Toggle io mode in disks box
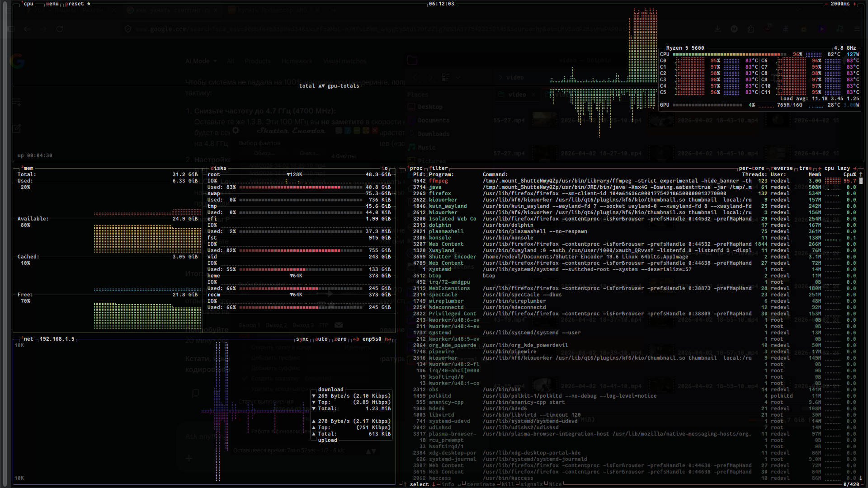This screenshot has width=868, height=488. pos(384,168)
